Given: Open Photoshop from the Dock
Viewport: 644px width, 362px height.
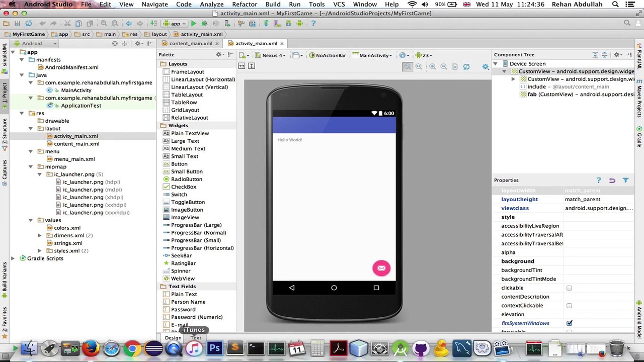Looking at the screenshot, I should coord(215,348).
